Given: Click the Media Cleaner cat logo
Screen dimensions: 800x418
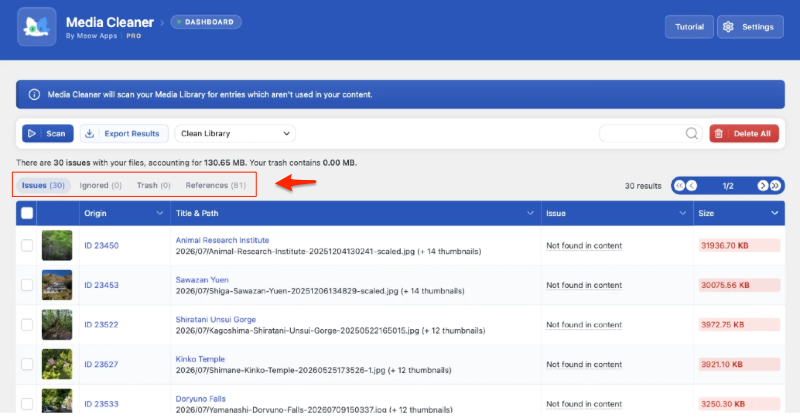Looking at the screenshot, I should [x=37, y=27].
